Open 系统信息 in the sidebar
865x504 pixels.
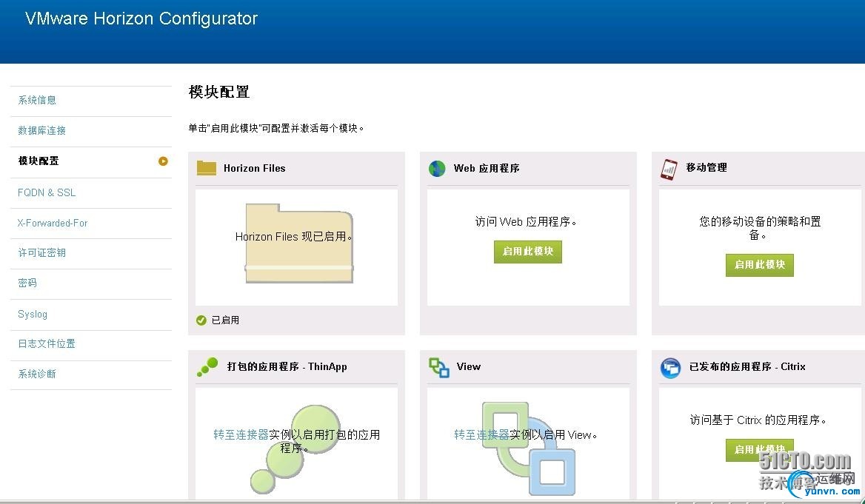[x=37, y=101]
